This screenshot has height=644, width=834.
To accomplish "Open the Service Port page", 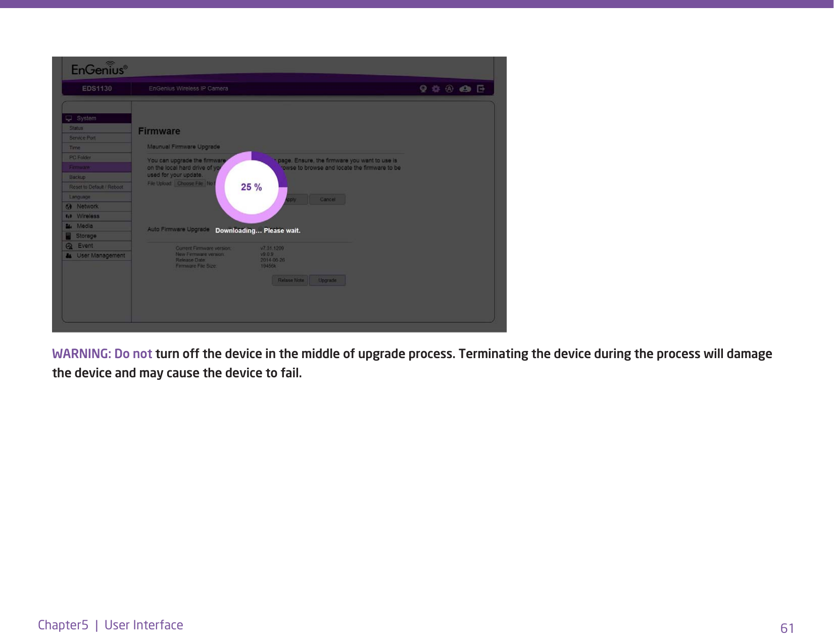I will (x=96, y=138).
